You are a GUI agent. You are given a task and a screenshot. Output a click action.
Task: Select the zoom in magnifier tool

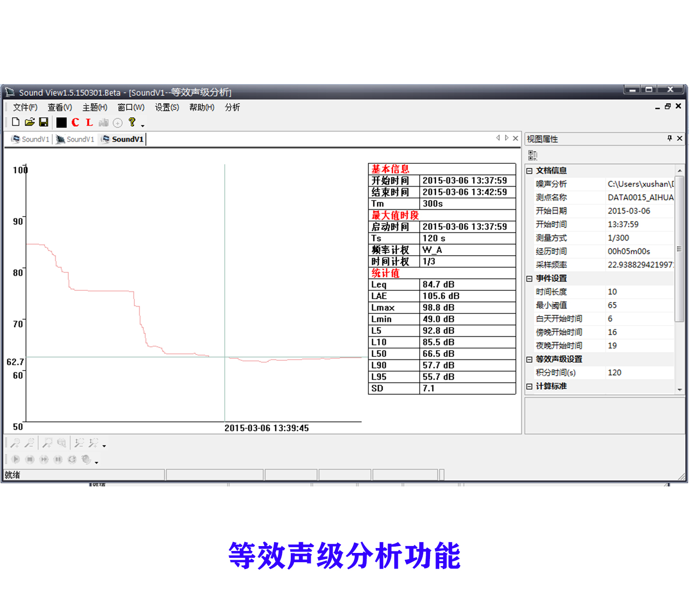[16, 442]
